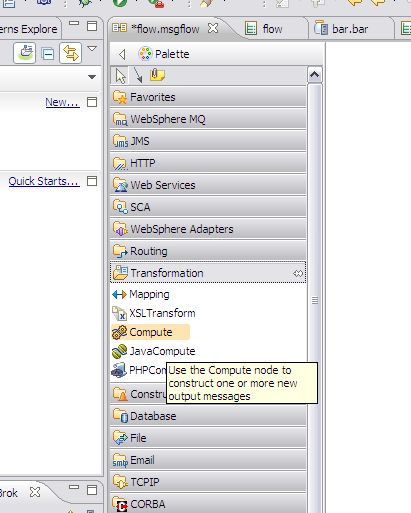
Task: Click the Palette color wheel icon
Action: [145, 54]
